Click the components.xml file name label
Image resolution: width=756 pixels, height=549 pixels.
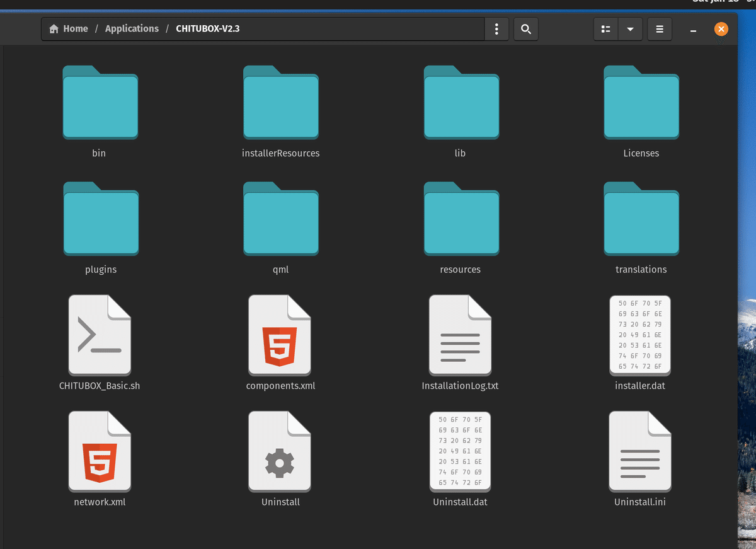pos(280,386)
